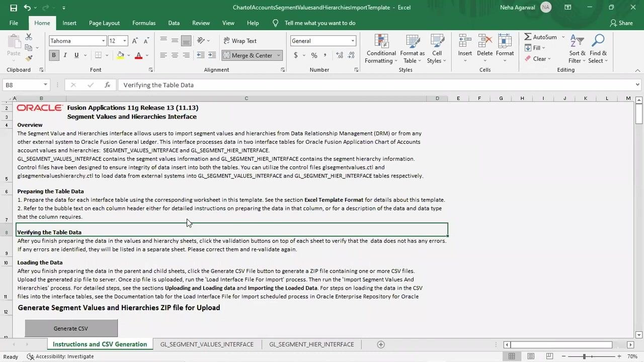The width and height of the screenshot is (644, 362).
Task: Open Conditional Formatting options
Action: click(381, 49)
